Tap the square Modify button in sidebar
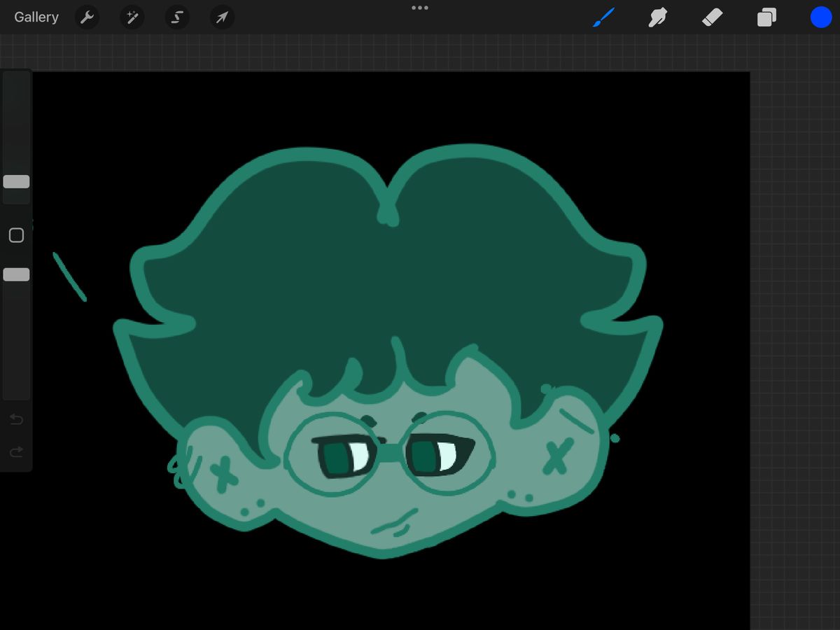840x630 pixels. [x=16, y=235]
